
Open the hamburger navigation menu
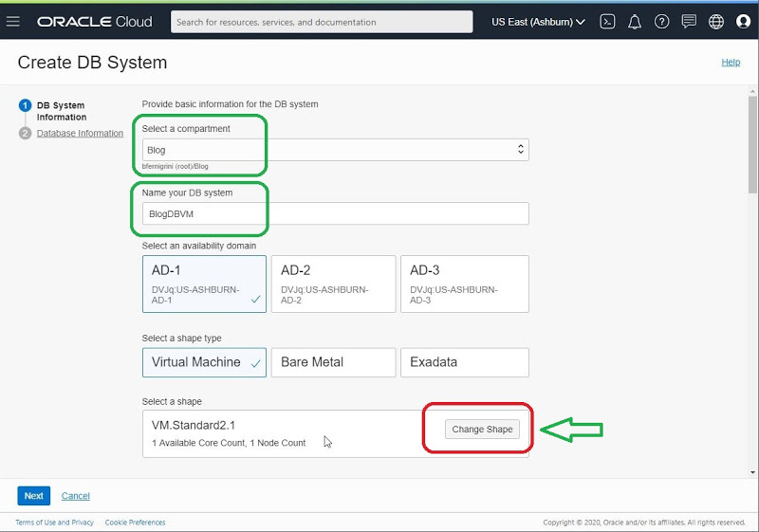13,22
